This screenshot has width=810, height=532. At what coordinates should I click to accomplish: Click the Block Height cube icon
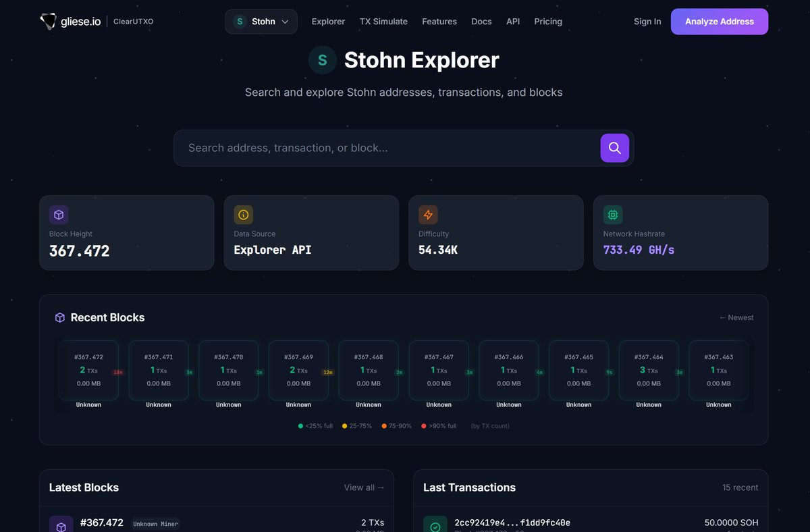(x=59, y=215)
